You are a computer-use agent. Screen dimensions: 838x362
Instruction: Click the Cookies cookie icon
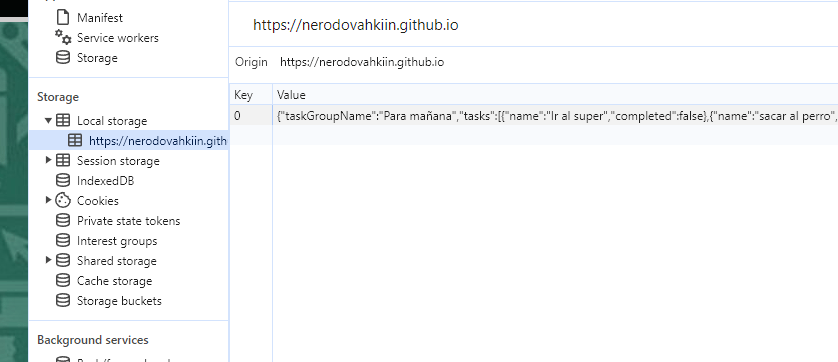pos(63,201)
